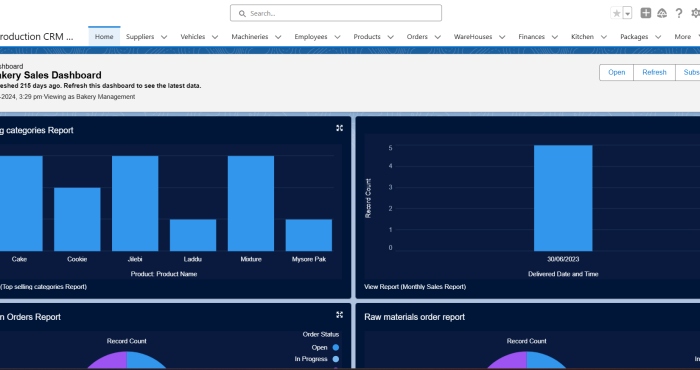Viewport: 700px width, 370px height.
Task: Focus the global Search field
Action: [336, 13]
